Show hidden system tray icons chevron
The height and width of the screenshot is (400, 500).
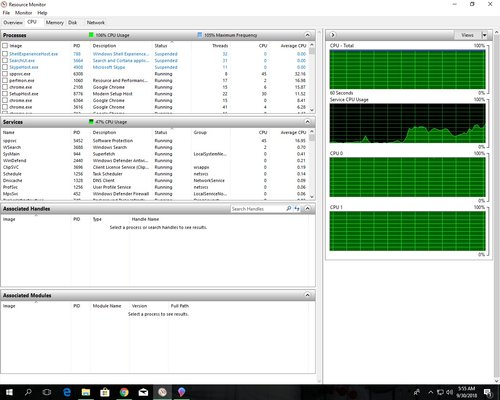pyautogui.click(x=431, y=392)
